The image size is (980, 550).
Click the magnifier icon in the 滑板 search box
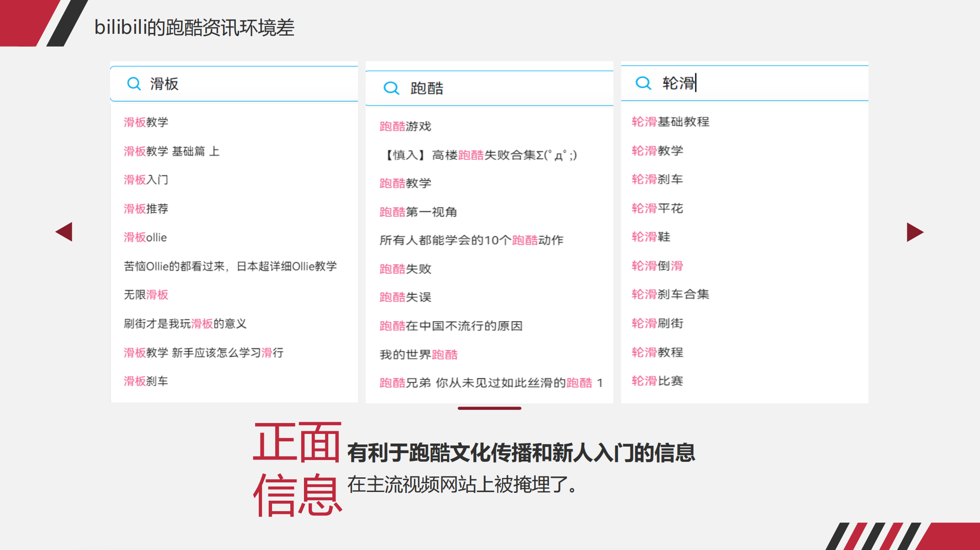[133, 84]
